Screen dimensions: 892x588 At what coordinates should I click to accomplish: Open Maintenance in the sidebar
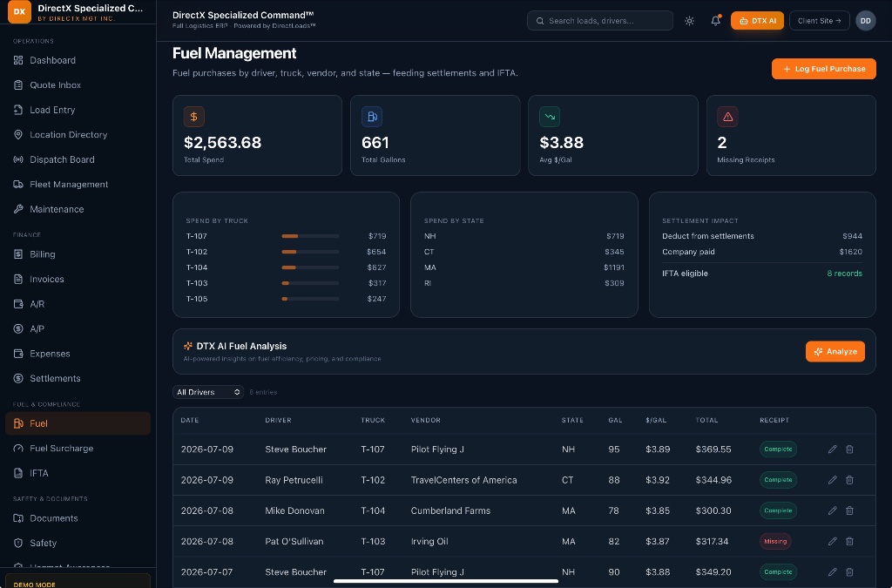coord(78,209)
